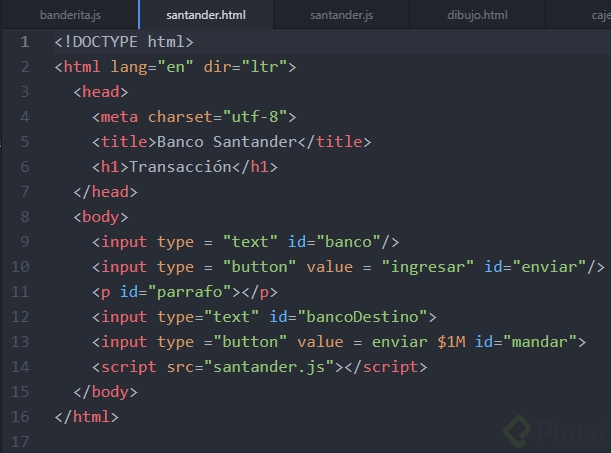Click the closing html tag on line 16
The width and height of the screenshot is (611, 453).
pos(87,417)
